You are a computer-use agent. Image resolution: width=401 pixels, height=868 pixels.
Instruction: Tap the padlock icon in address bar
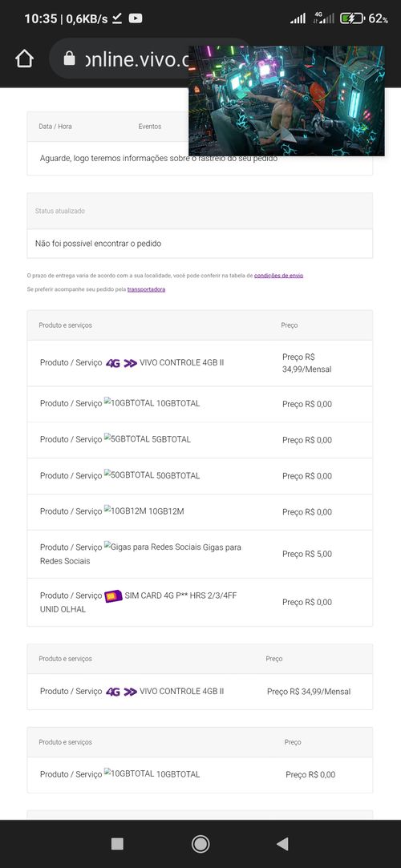click(x=69, y=59)
